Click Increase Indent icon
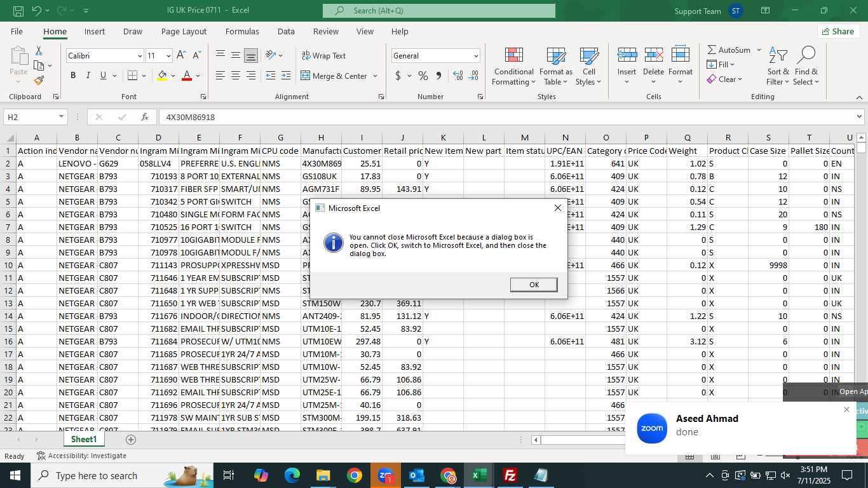This screenshot has height=488, width=868. coord(286,76)
